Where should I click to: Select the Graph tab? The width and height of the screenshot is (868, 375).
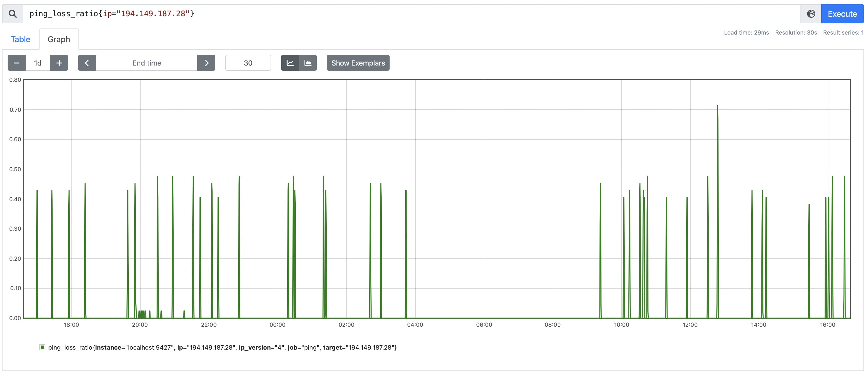pos(59,39)
